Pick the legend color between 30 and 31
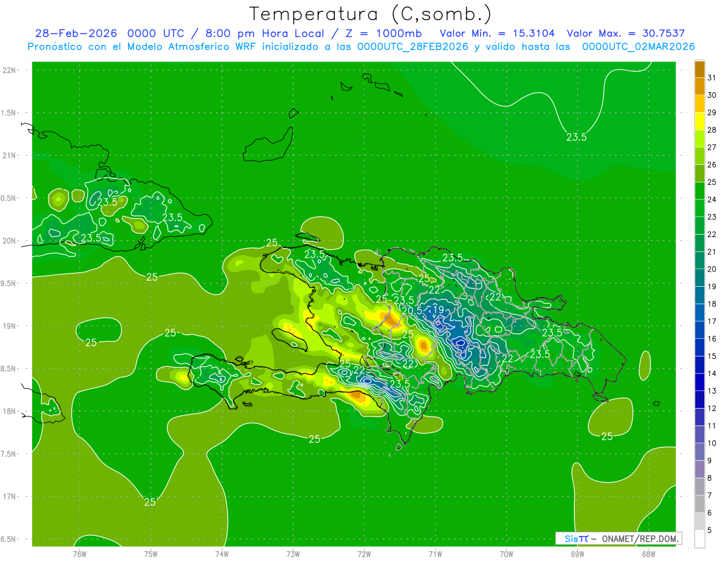Image resolution: width=728 pixels, height=562 pixels. (699, 87)
